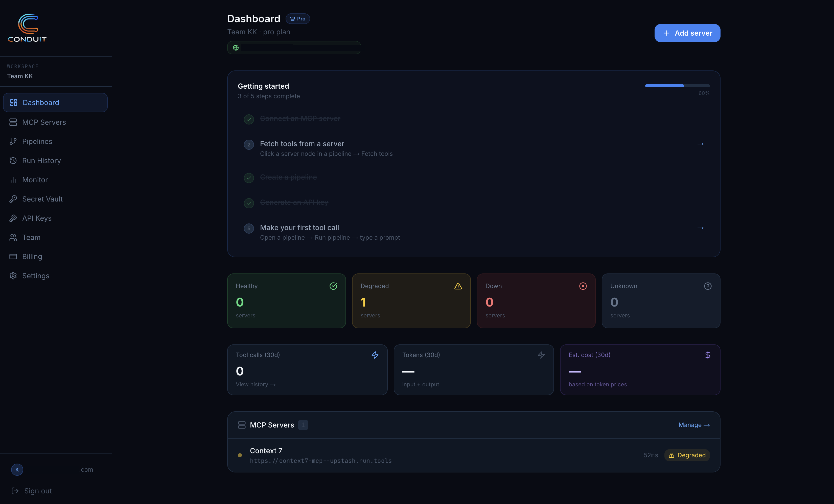Go to the Billing menu item
The height and width of the screenshot is (504, 834).
click(x=32, y=256)
